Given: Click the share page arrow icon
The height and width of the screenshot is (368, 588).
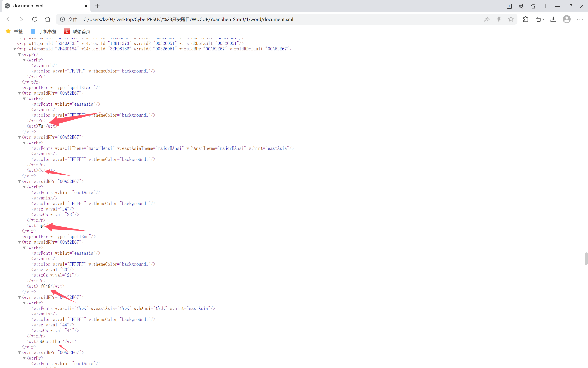Looking at the screenshot, I should pos(487,19).
